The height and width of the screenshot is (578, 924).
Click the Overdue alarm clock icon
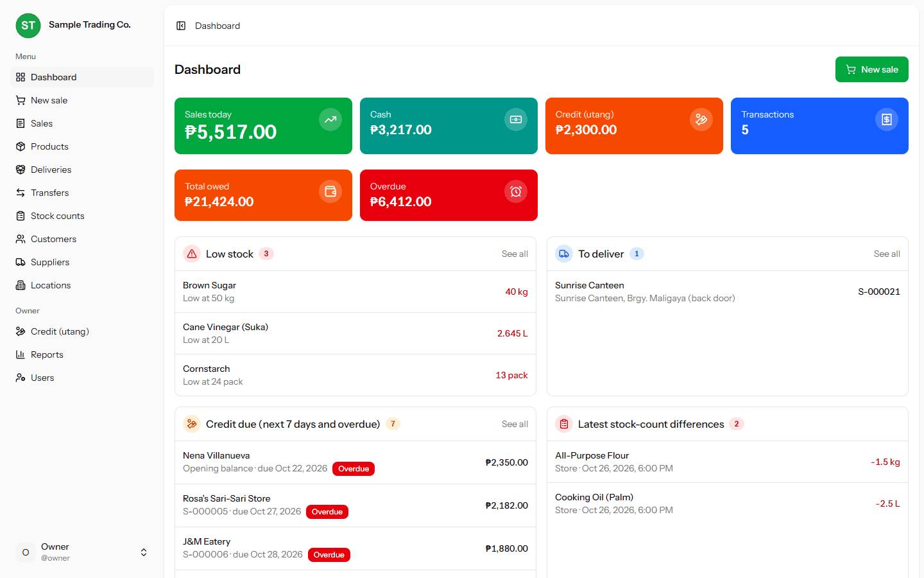coord(516,191)
